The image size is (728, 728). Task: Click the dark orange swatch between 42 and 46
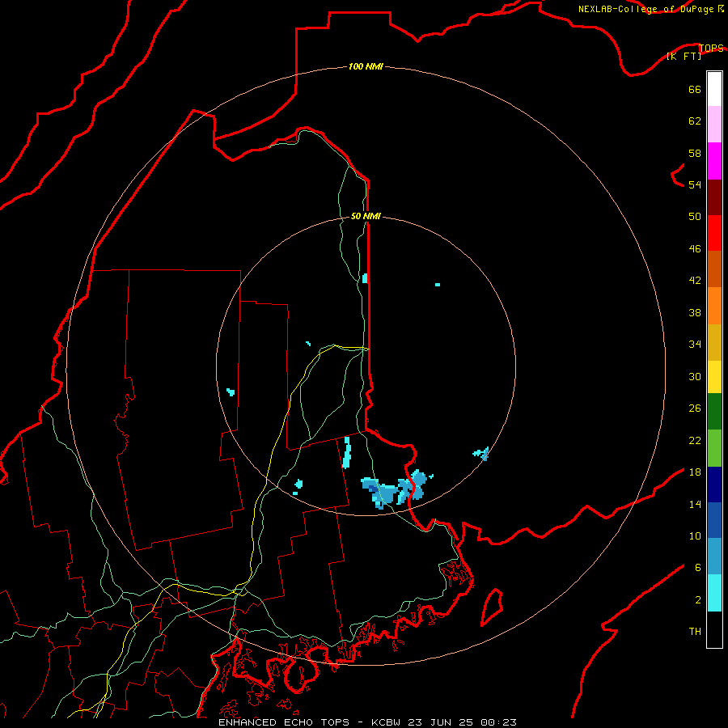[x=714, y=269]
